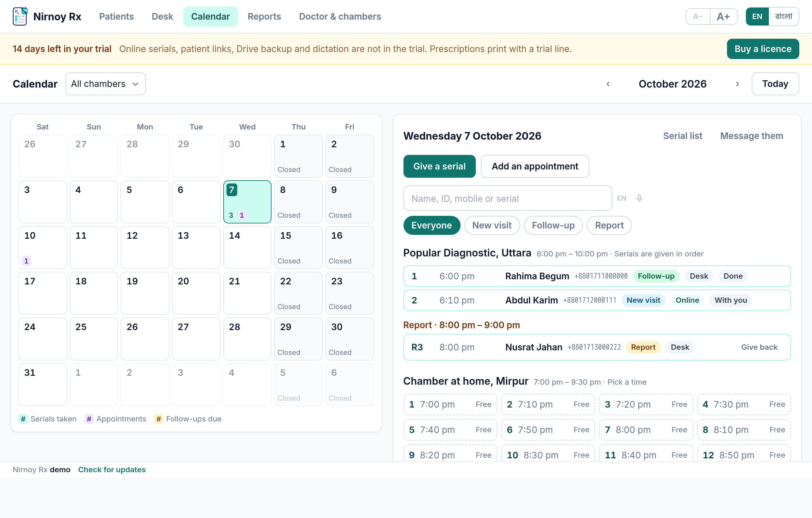Click Give a serial button

click(439, 166)
